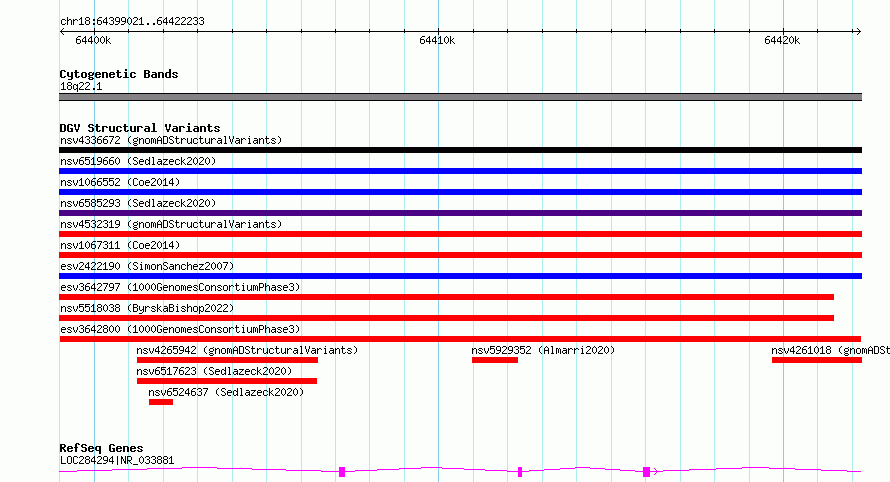
Task: Click the left arrow end of the ruler
Action: click(62, 31)
